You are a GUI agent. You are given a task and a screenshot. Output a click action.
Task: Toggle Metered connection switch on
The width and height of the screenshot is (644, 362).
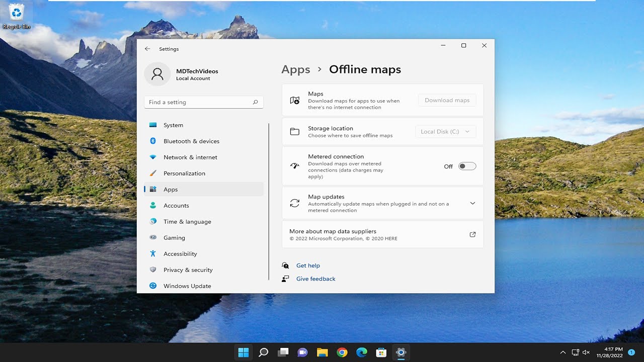467,166
